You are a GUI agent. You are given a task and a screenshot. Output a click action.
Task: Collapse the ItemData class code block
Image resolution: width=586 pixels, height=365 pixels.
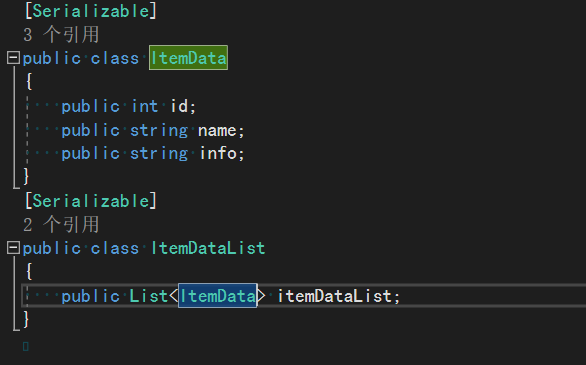click(13, 58)
